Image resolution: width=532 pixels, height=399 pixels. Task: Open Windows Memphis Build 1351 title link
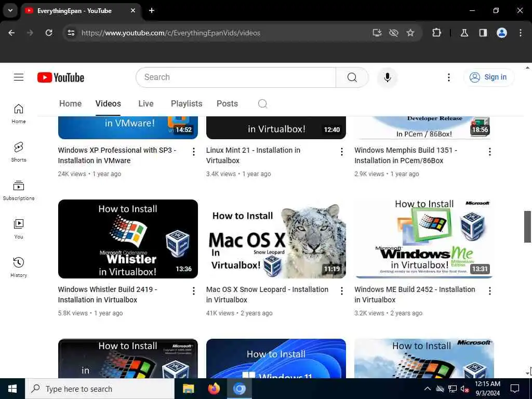click(x=406, y=155)
